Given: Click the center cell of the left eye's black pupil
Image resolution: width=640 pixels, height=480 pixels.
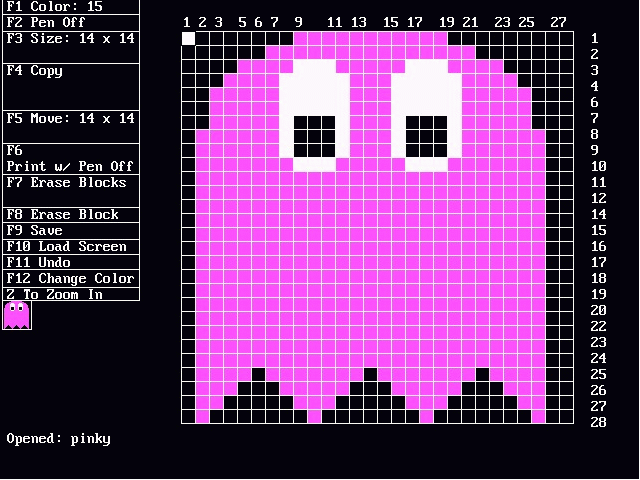Looking at the screenshot, I should 314,136.
